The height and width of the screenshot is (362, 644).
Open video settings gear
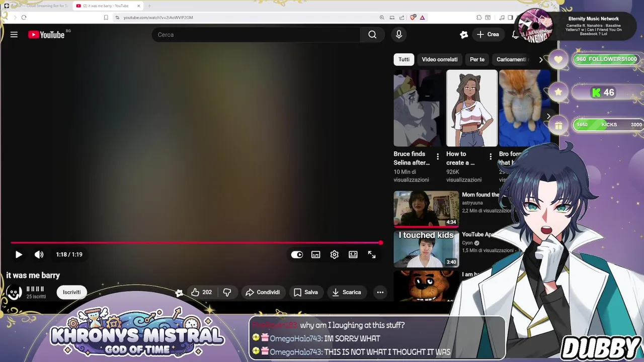pyautogui.click(x=335, y=255)
